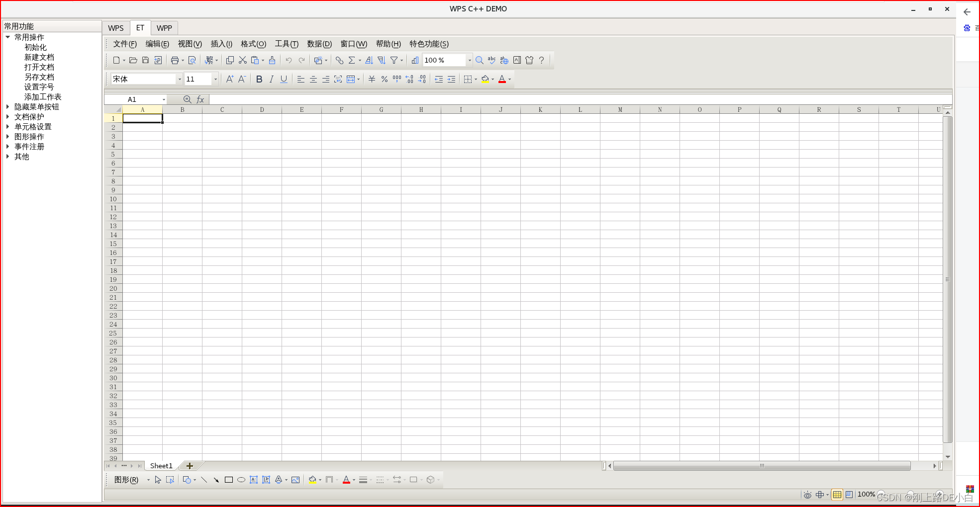The width and height of the screenshot is (980, 507).
Task: Insert AutoSum with the sigma icon
Action: [352, 60]
